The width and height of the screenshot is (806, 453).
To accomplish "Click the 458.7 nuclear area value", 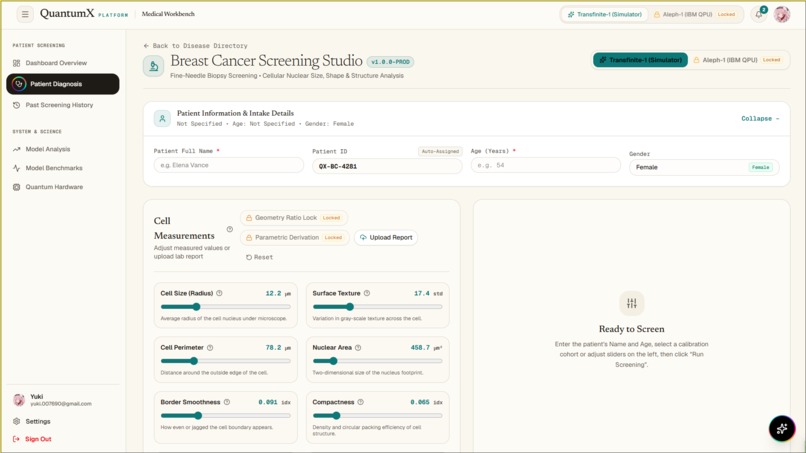I will tap(420, 348).
